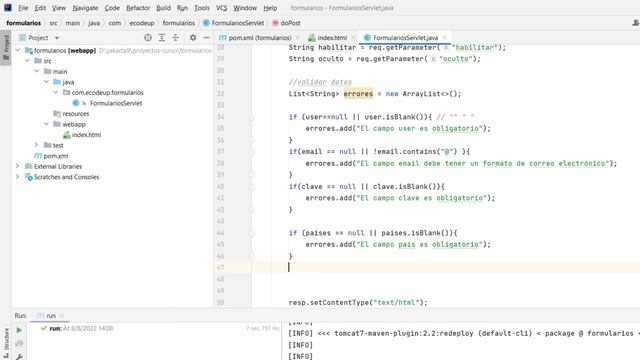Open the Navigate menu
This screenshot has width=640, height=360.
(85, 8)
